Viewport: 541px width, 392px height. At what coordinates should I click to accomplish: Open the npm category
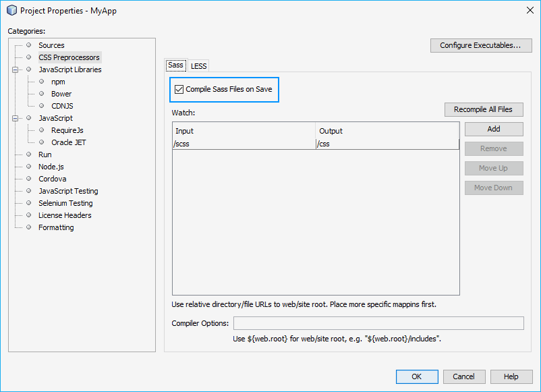(x=58, y=82)
